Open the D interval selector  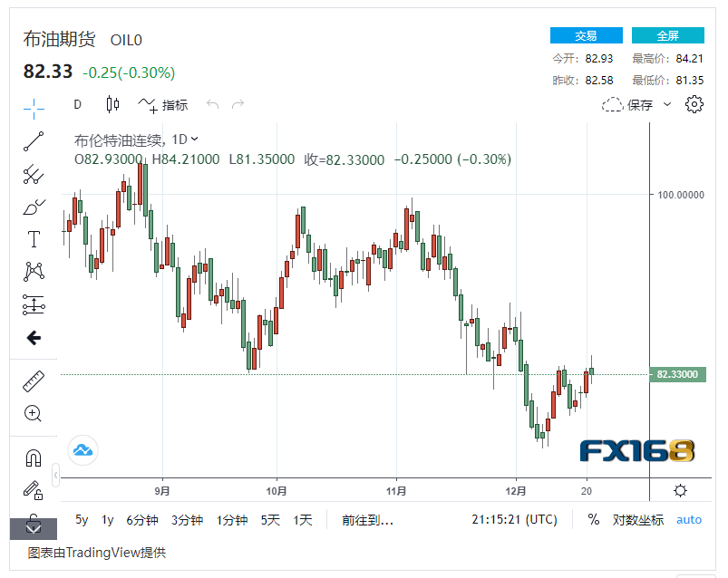coord(77,104)
